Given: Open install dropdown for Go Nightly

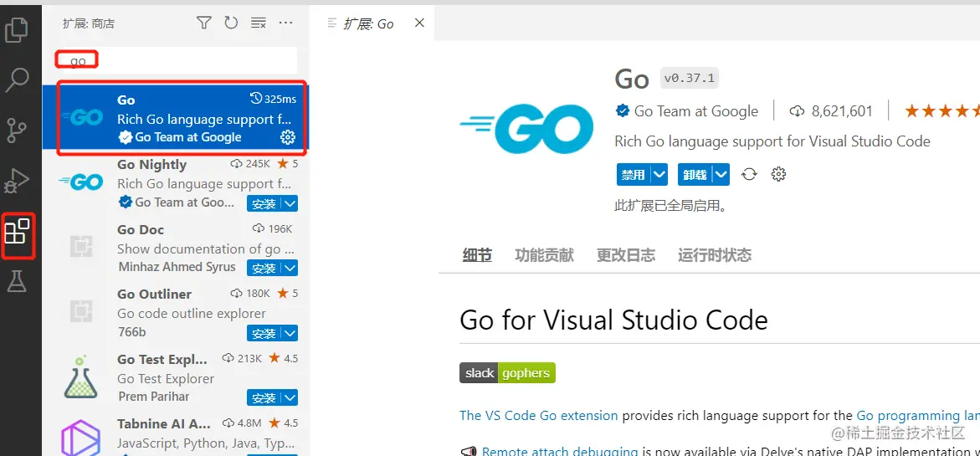Looking at the screenshot, I should pyautogui.click(x=290, y=203).
